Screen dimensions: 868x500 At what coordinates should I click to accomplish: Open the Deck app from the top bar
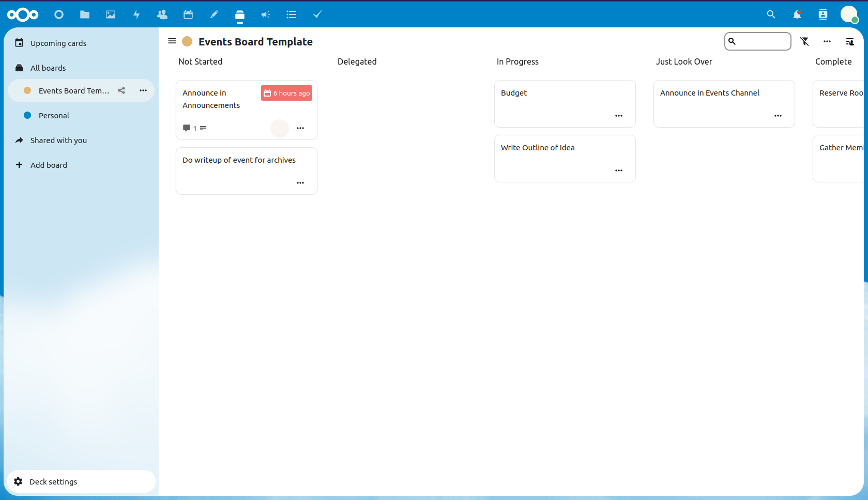pyautogui.click(x=240, y=14)
